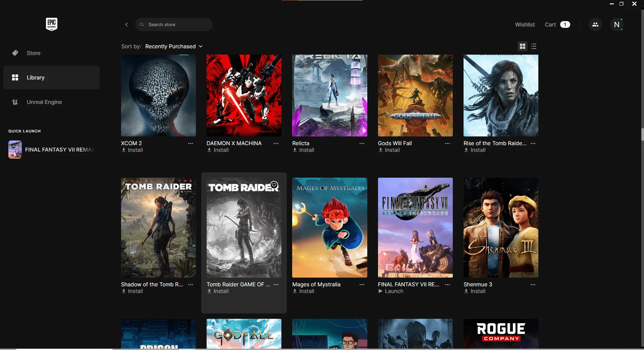The width and height of the screenshot is (644, 350).
Task: Open Relicta more options menu
Action: tap(362, 143)
